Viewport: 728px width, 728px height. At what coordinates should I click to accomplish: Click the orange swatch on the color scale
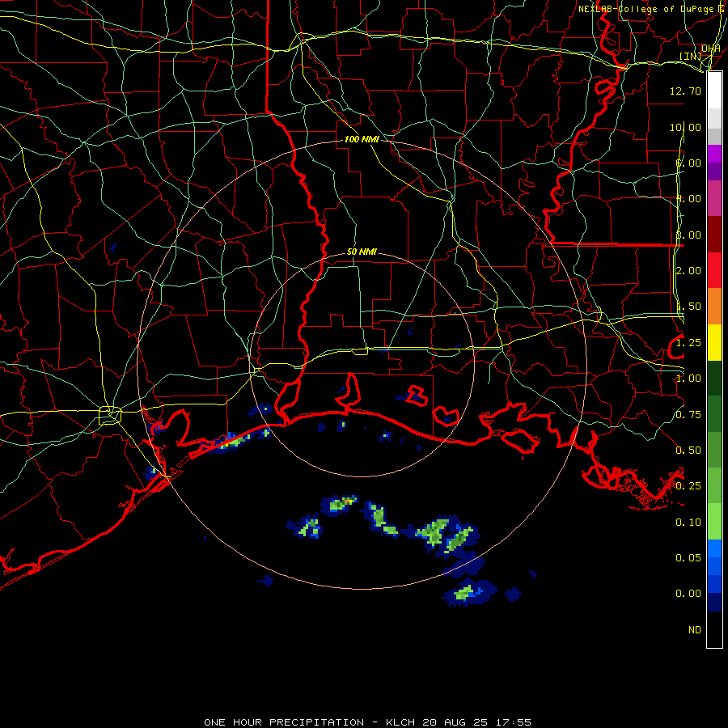click(x=714, y=307)
